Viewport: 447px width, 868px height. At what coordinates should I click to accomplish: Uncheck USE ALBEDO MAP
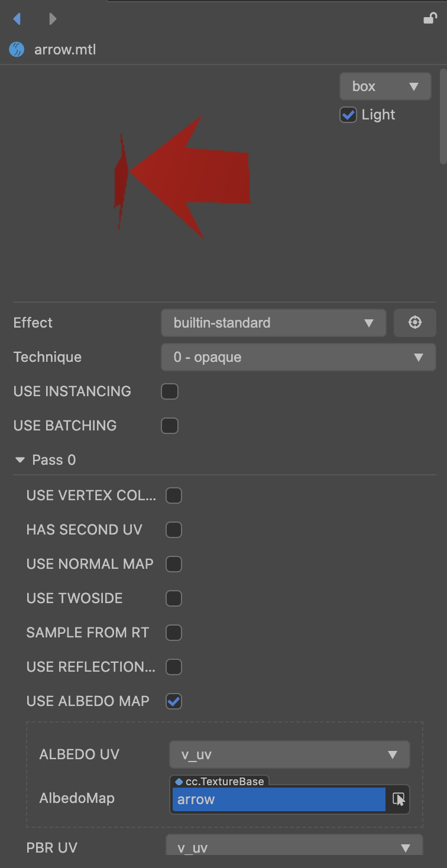tap(174, 701)
